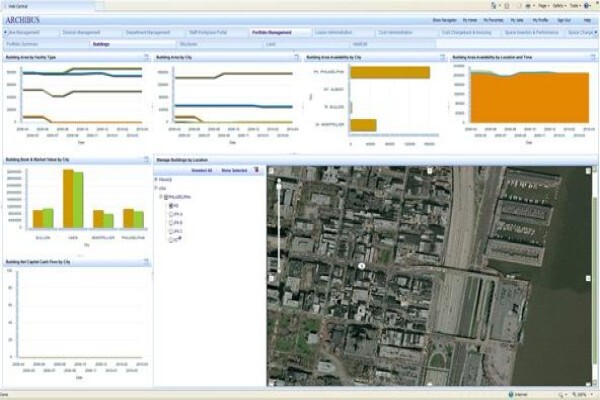Check the third building checkbox under PHILADELPHIA
Screen dimensions: 600x400
point(171,223)
